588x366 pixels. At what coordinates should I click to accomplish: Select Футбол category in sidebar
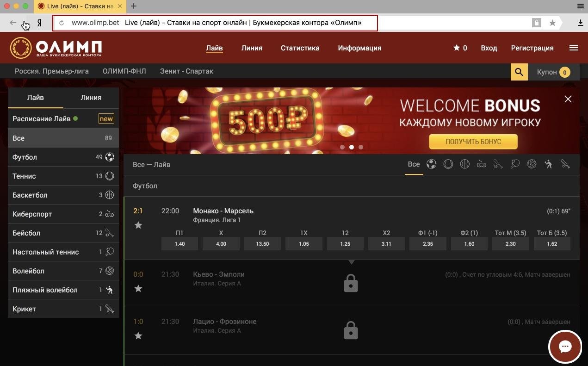[x=63, y=157]
